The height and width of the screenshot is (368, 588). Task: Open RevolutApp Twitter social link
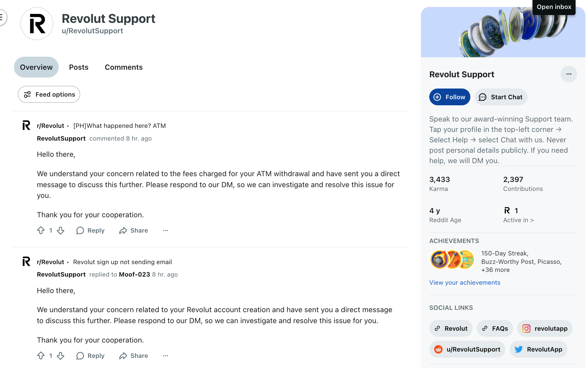point(539,349)
